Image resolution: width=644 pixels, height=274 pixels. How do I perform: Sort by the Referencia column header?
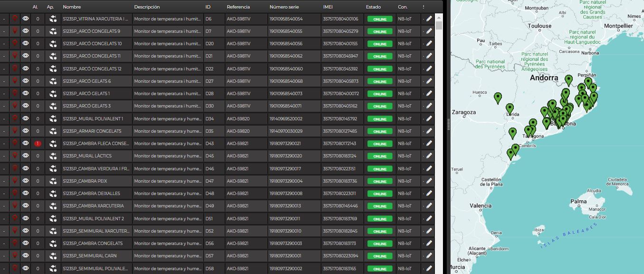coord(238,7)
